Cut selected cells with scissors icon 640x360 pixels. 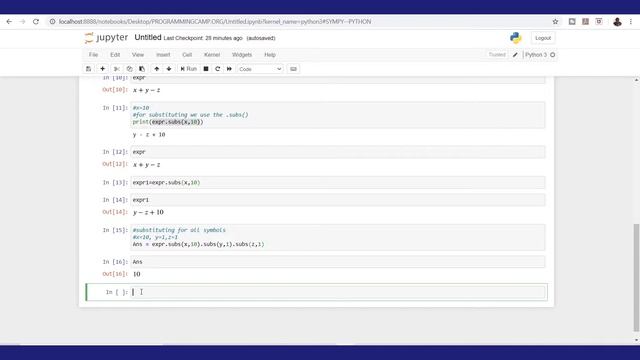[116, 69]
